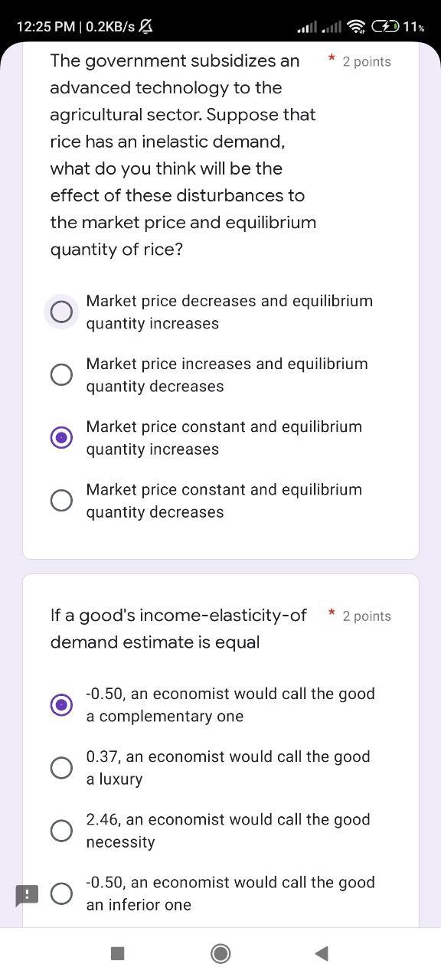441x980 pixels.
Task: Select 'Market price increases and equilibrium quantity decreases'
Action: click(x=61, y=374)
